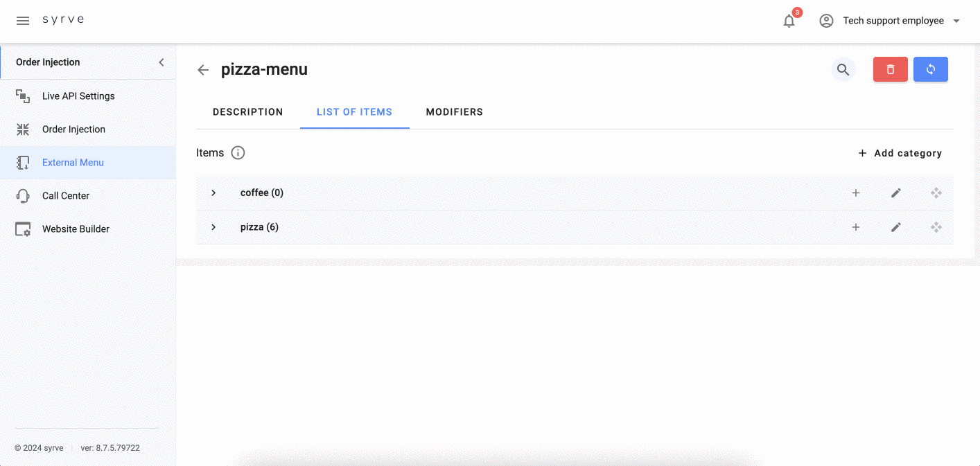Collapse the Order Injection sidebar
980x466 pixels.
coord(161,62)
